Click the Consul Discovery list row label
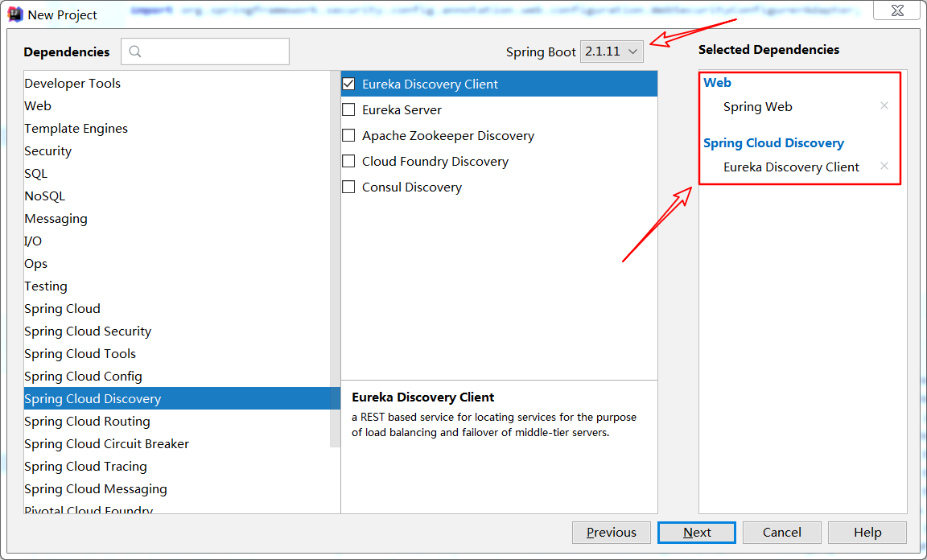This screenshot has width=927, height=560. click(411, 187)
